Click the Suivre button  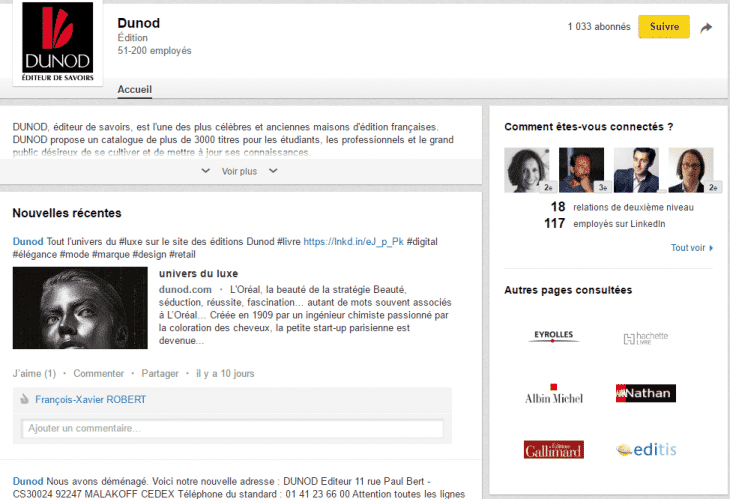tap(663, 27)
